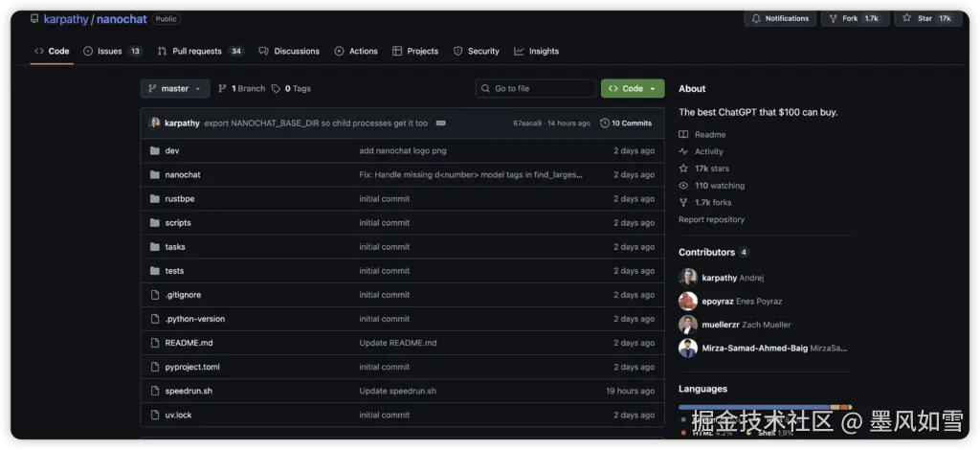
Task: Click the blue Languages bar segment
Action: [x=754, y=407]
